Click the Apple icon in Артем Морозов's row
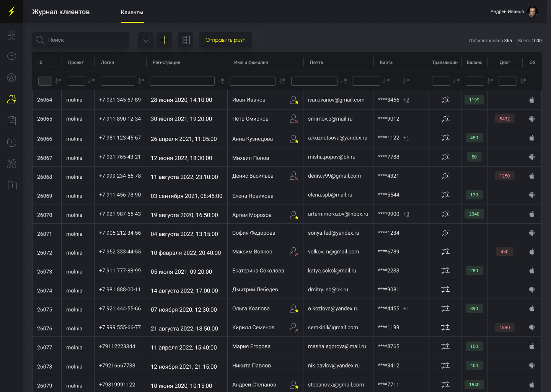The width and height of the screenshot is (551, 392). (532, 214)
